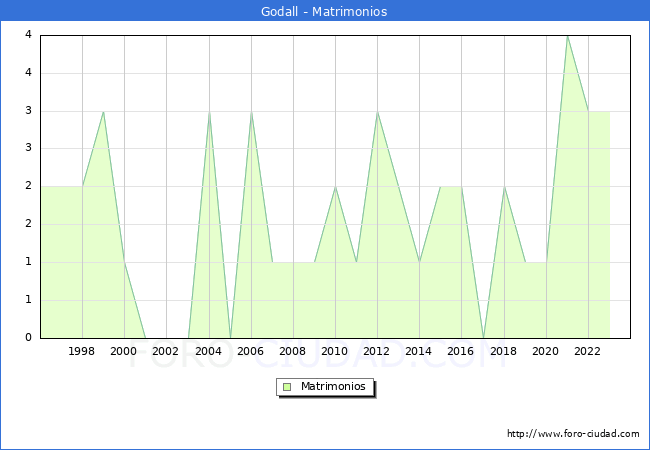Screen dimensions: 650x450
Task: Click the 2012 peak on the chart
Action: click(377, 111)
